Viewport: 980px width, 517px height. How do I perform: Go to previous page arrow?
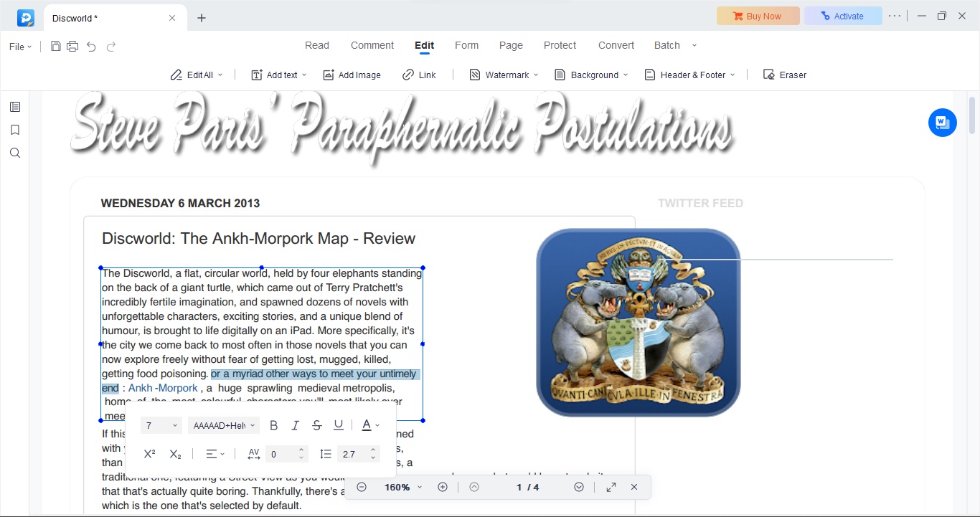point(474,487)
